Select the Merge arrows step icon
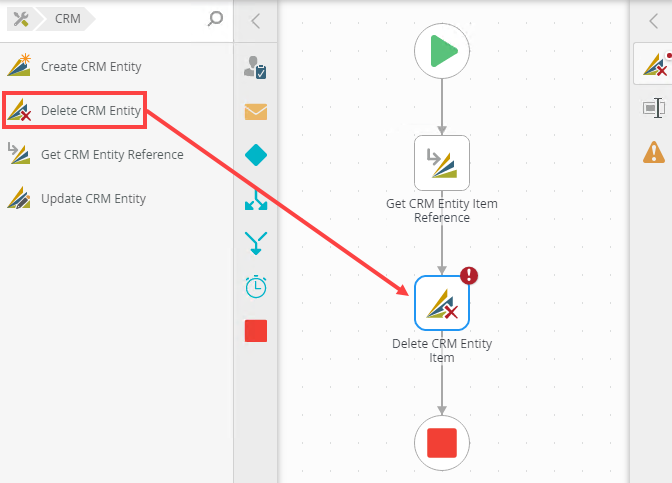Viewport: 672px width, 483px height. click(x=256, y=243)
